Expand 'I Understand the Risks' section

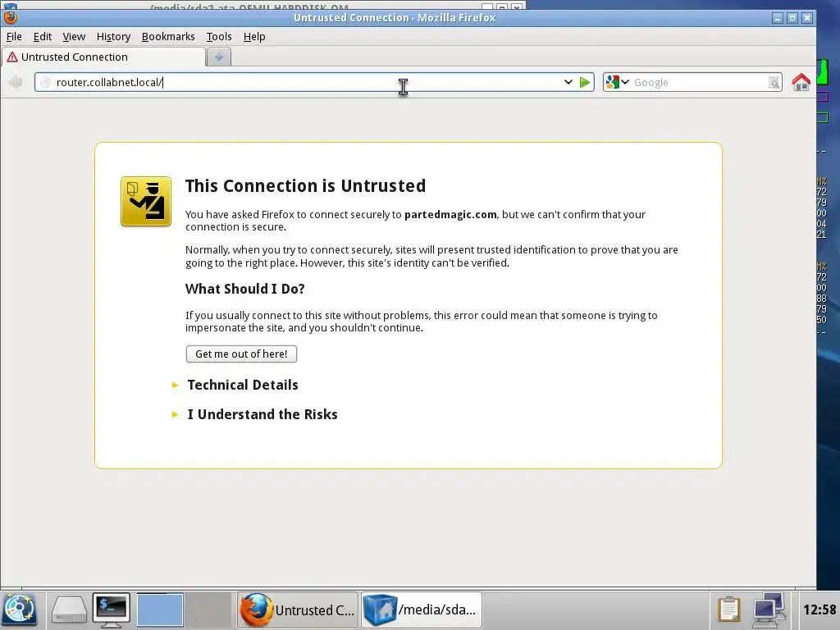(262, 414)
